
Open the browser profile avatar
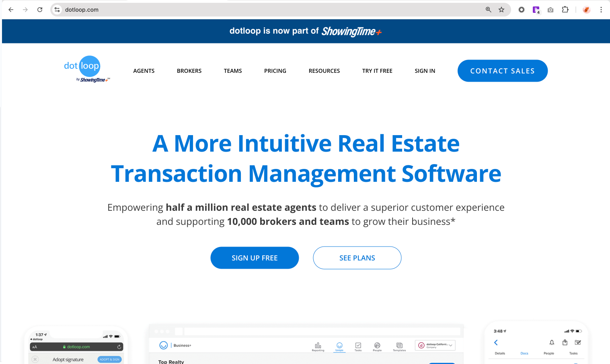point(587,10)
